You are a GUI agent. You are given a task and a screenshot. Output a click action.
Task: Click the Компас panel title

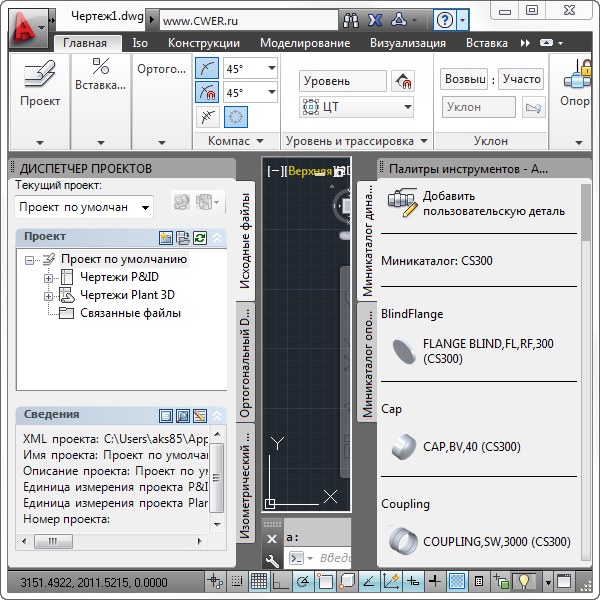point(227,142)
